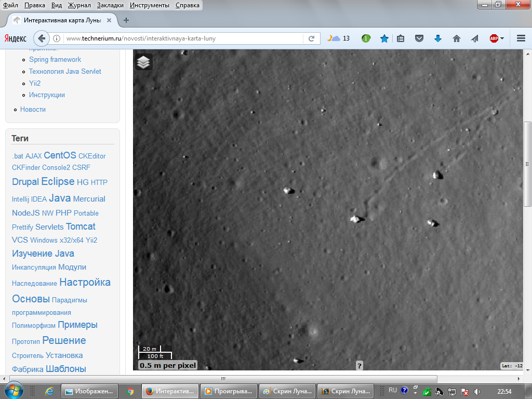Image resolution: width=532 pixels, height=399 pixels.
Task: Click the Настройка tag
Action: point(85,282)
